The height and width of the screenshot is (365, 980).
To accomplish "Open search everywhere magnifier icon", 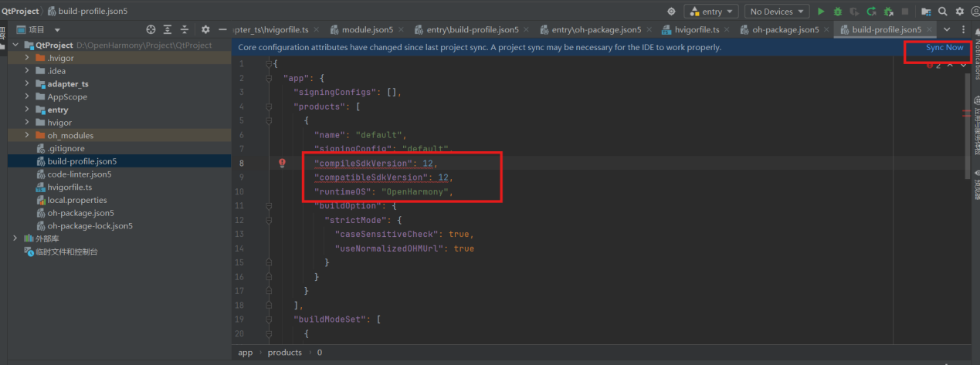I will 943,12.
